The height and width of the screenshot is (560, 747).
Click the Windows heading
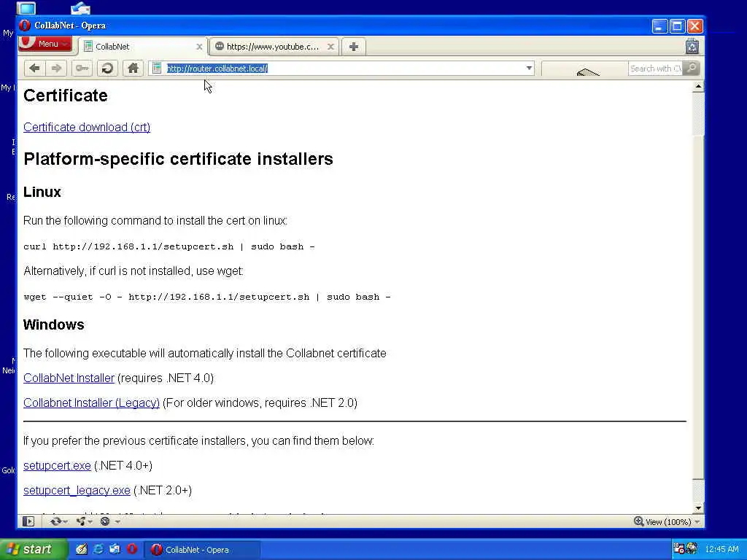pyautogui.click(x=54, y=324)
